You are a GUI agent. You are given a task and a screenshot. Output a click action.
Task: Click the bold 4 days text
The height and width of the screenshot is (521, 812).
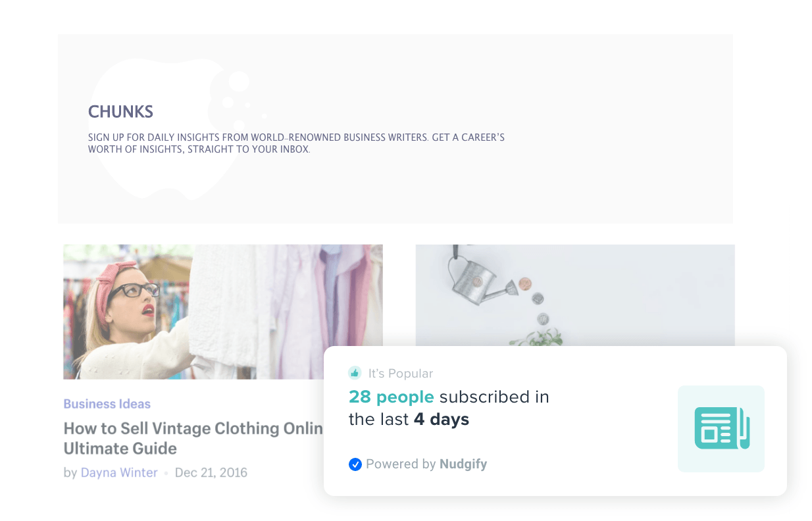pyautogui.click(x=441, y=419)
